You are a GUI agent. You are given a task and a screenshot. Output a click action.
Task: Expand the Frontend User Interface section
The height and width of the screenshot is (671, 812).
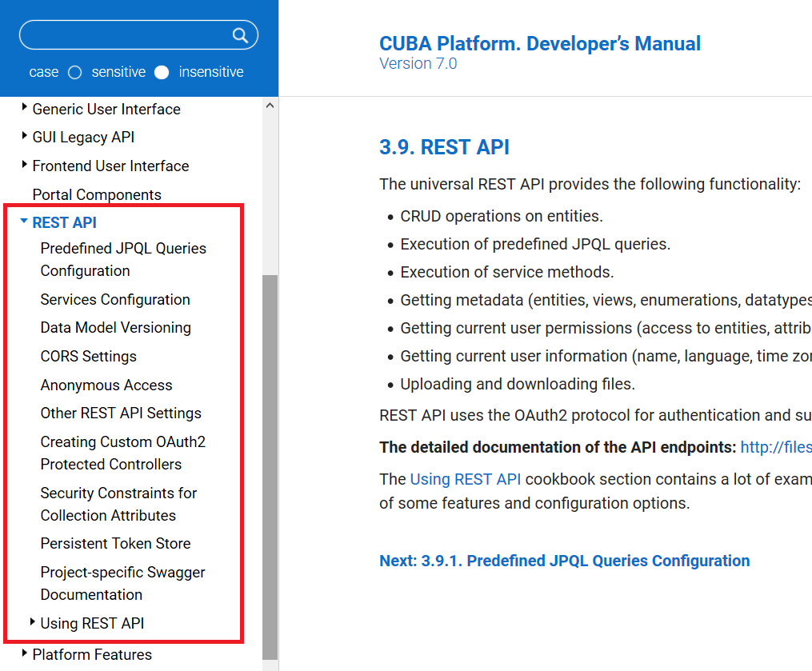tap(23, 166)
